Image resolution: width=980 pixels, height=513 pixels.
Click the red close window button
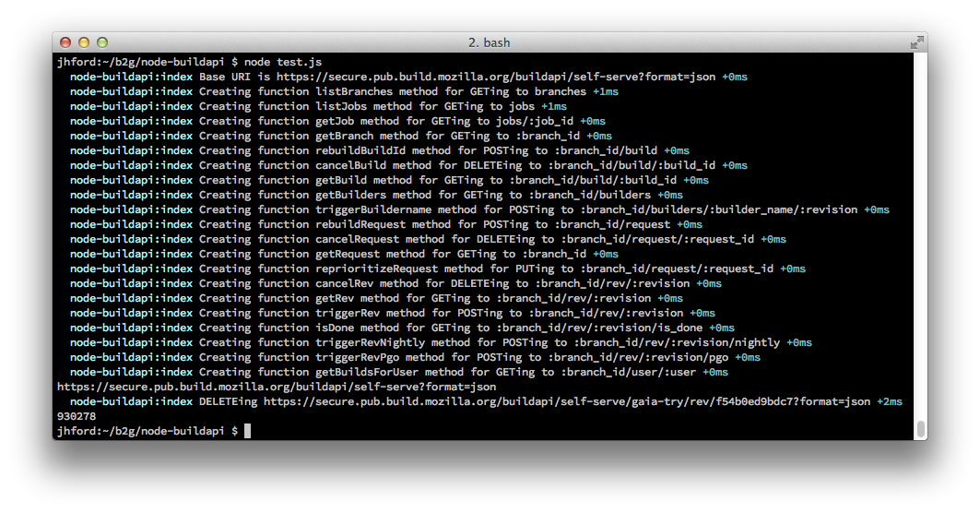click(x=65, y=42)
